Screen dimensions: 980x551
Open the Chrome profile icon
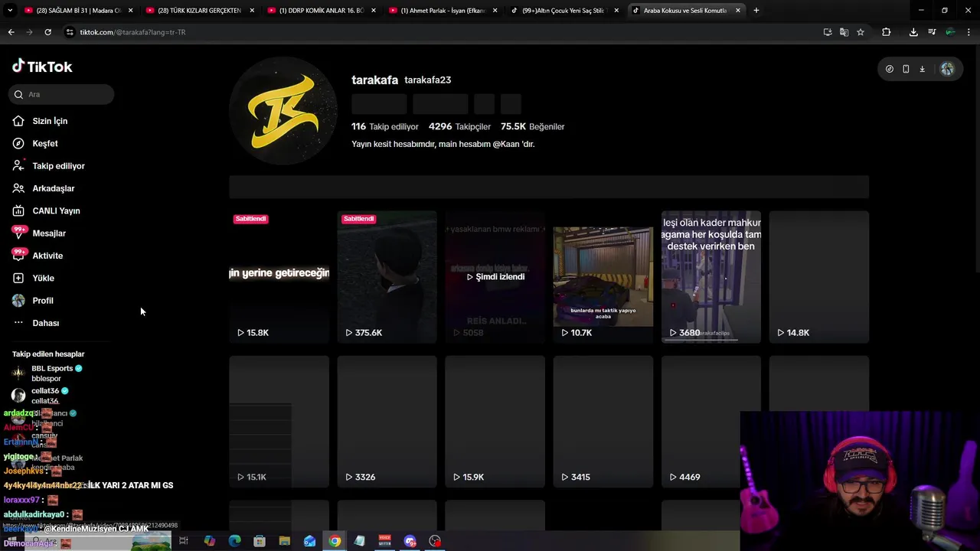pyautogui.click(x=950, y=32)
